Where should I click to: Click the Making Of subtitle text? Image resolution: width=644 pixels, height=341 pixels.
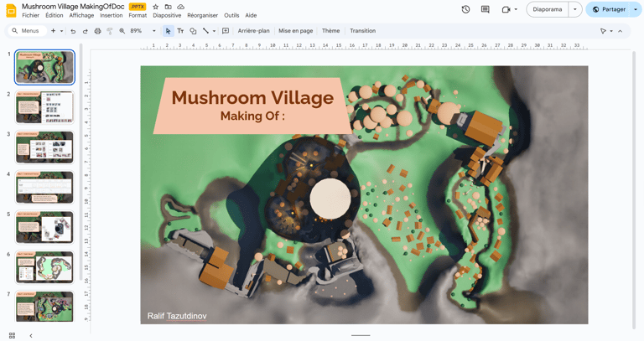(252, 116)
